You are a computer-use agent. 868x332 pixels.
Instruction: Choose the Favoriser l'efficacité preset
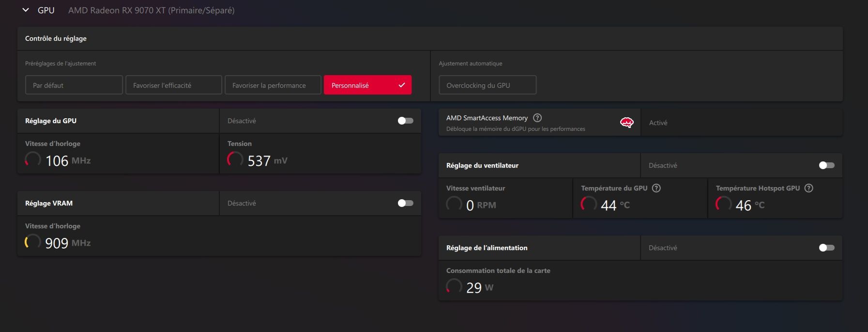[x=173, y=85]
